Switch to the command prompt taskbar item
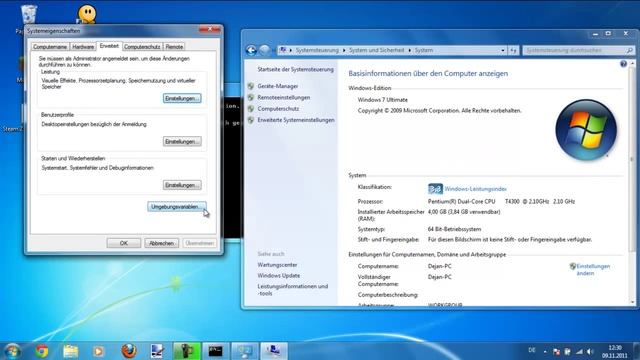The width and height of the screenshot is (640, 360). (x=216, y=351)
